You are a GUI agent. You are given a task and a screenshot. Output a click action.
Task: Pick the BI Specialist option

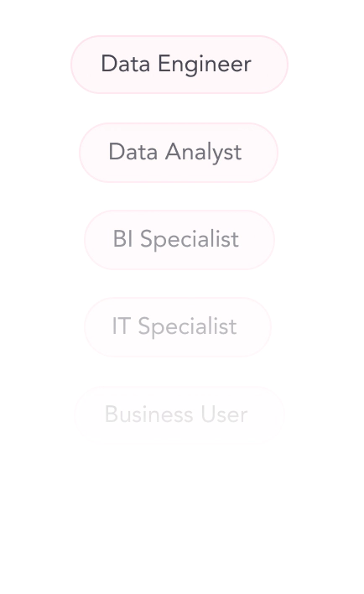179,240
